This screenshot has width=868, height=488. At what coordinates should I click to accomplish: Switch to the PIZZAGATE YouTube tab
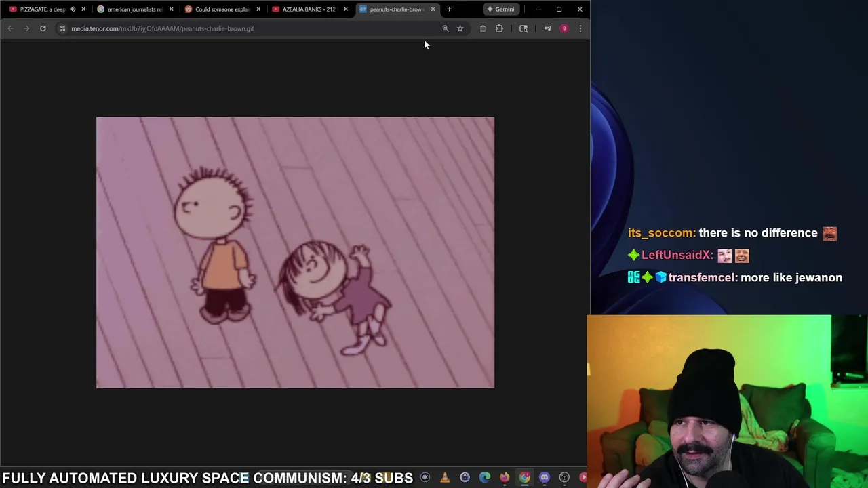[42, 9]
